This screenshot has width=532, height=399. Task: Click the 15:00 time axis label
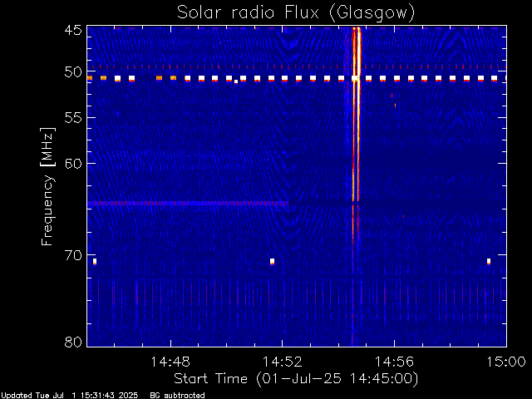tap(506, 362)
